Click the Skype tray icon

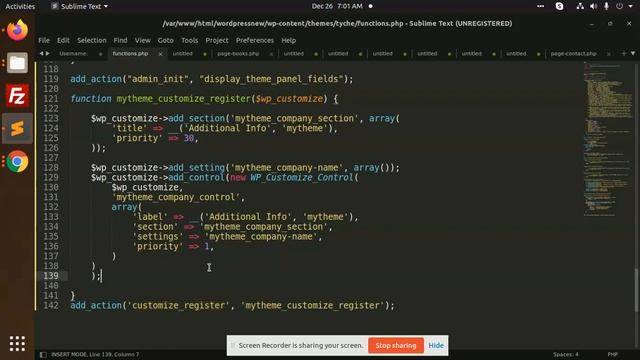560,6
